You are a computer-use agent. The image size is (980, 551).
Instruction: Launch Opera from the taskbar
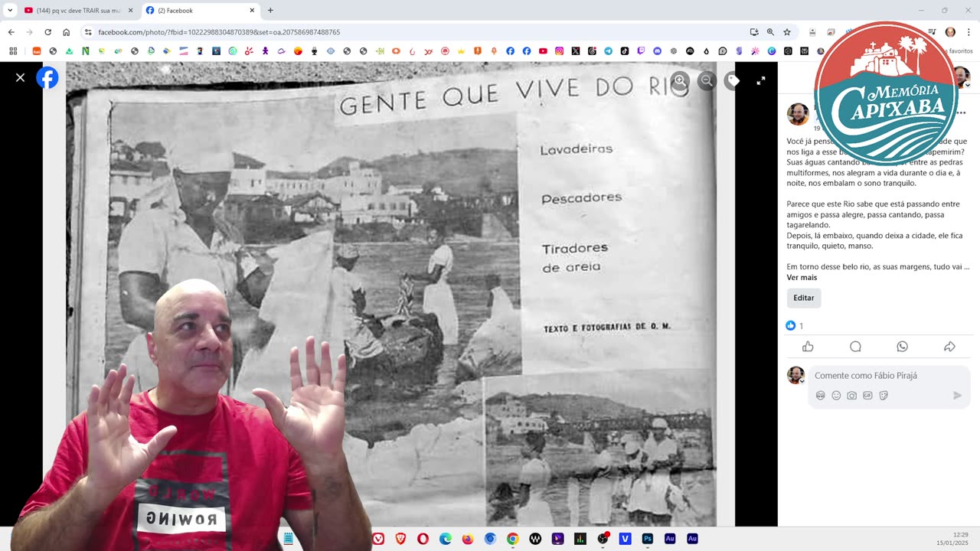(423, 539)
